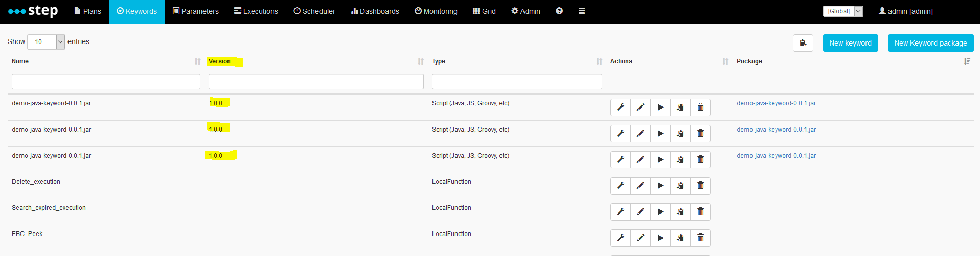Click the New Keyword package button
Viewport: 980px width, 256px height.
[x=931, y=43]
